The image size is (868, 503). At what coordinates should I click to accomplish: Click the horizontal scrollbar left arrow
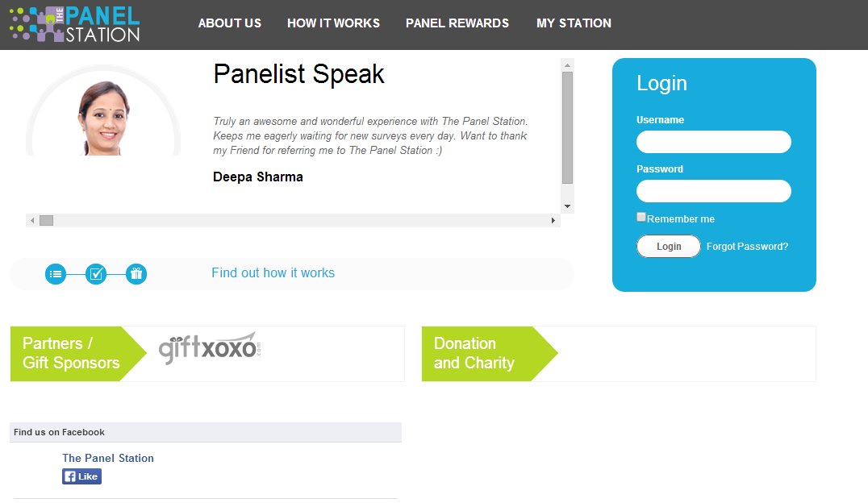[32, 220]
